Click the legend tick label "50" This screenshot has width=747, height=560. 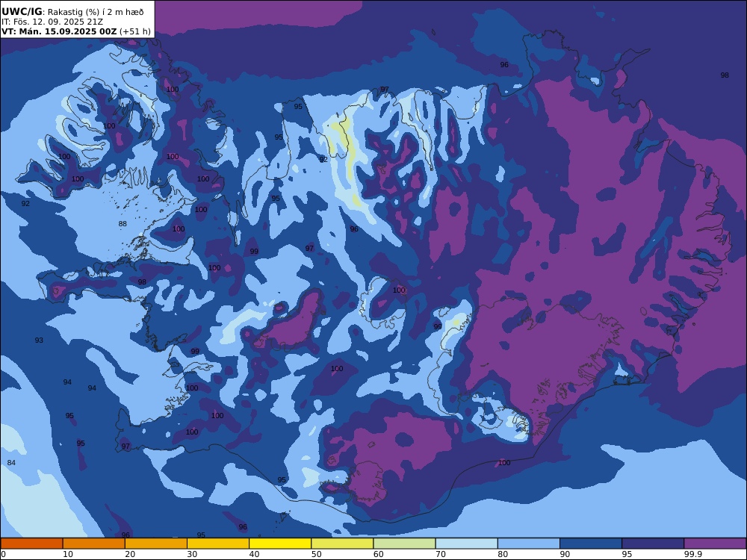[316, 554]
